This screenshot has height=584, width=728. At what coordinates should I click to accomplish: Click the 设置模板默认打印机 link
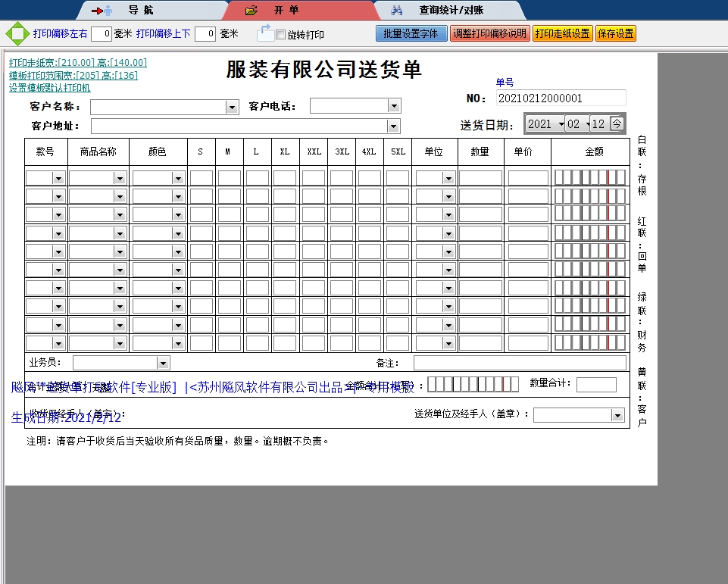pos(52,87)
